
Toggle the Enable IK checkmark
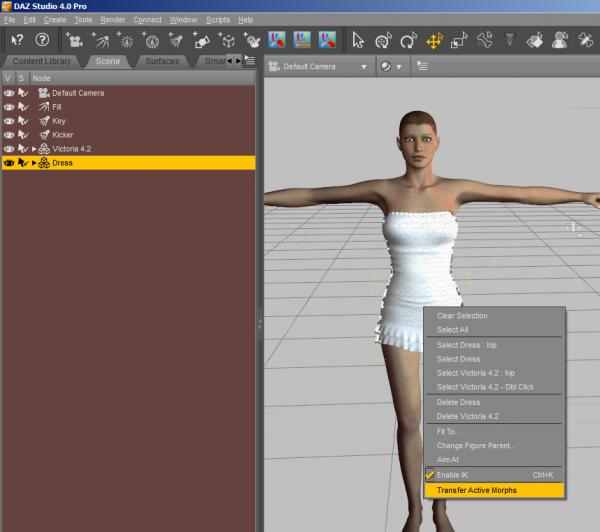pyautogui.click(x=430, y=475)
